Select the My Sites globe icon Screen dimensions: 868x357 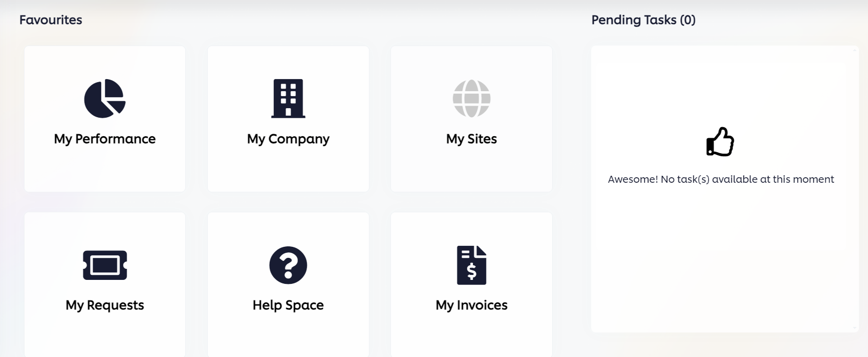(471, 99)
